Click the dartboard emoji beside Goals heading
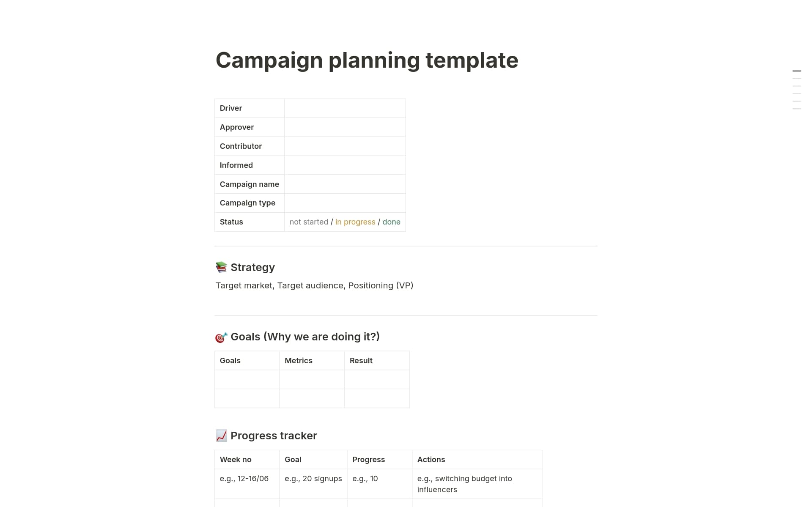 [x=221, y=337]
